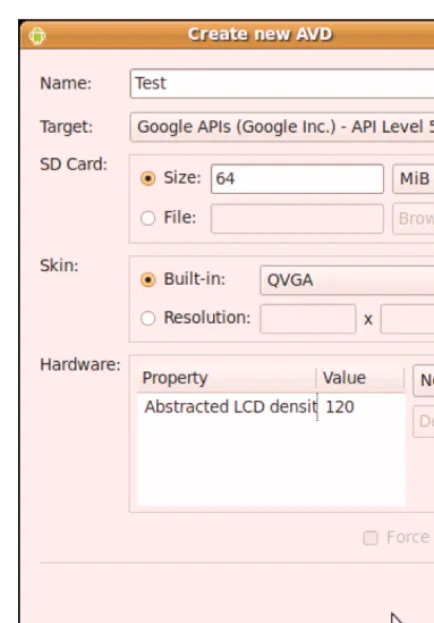Click the Delete hardware button
The width and height of the screenshot is (434, 623).
point(424,421)
